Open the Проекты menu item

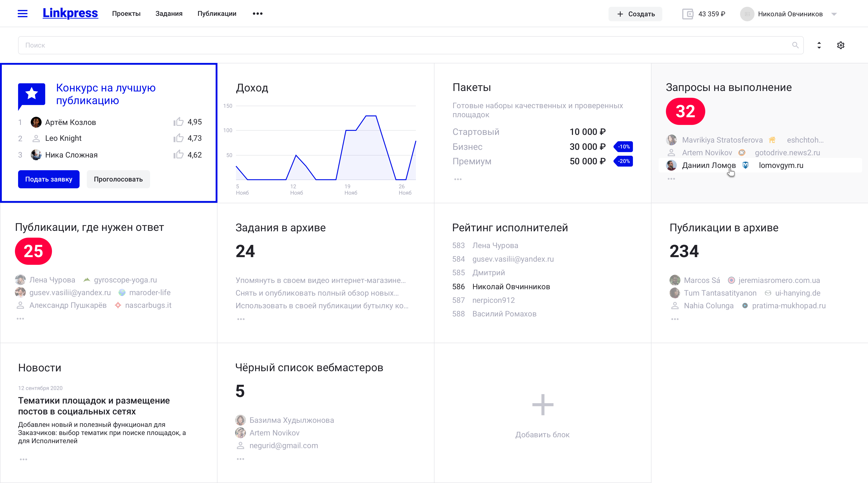point(126,14)
